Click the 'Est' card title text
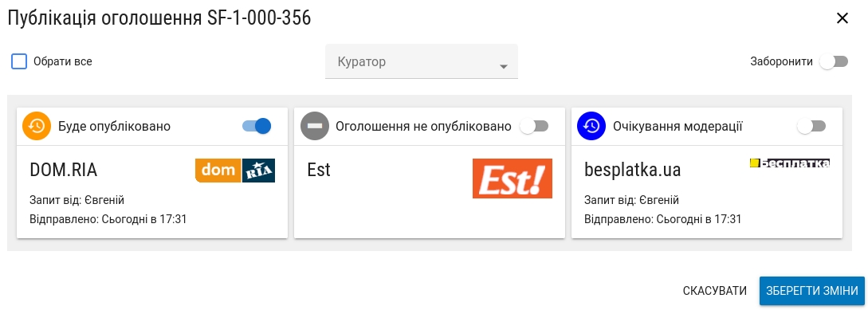The image size is (868, 310). 319,170
